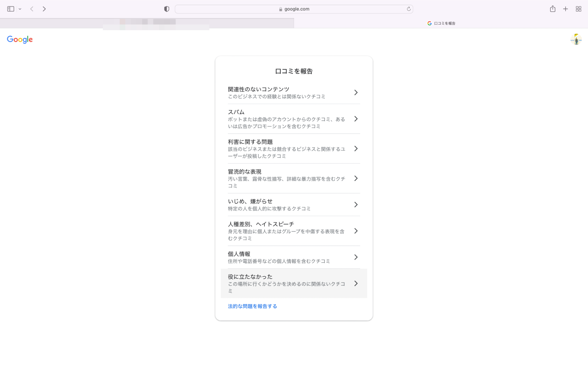
Task: Go forward in browser history
Action: (44, 9)
